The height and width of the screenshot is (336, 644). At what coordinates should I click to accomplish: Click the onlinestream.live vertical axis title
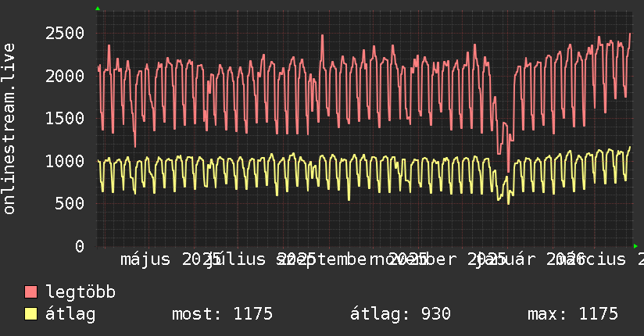9,128
